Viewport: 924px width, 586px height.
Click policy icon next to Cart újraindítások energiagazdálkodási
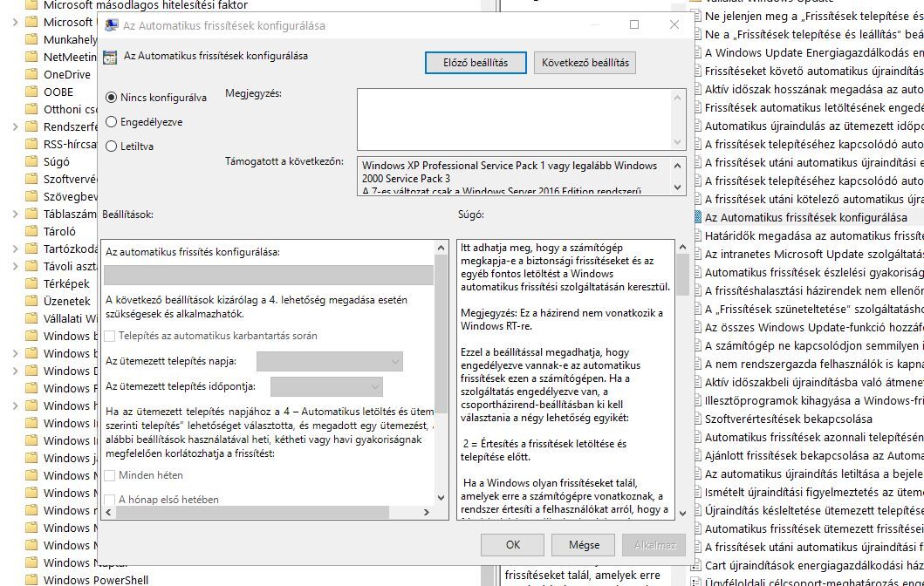696,565
